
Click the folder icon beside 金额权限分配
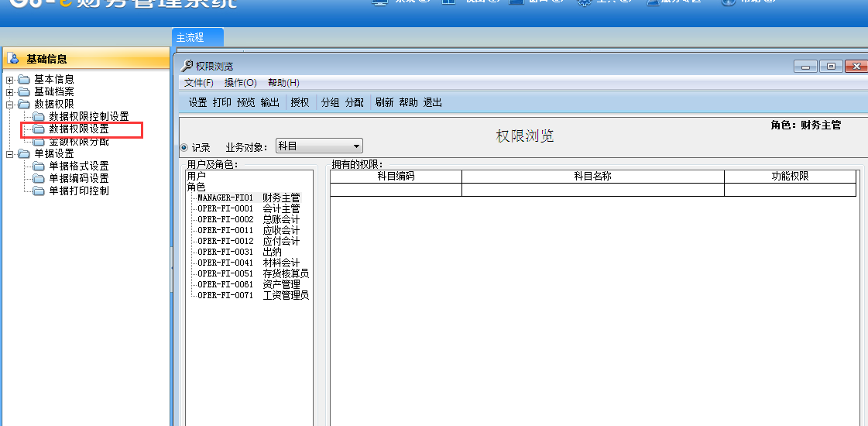pyautogui.click(x=39, y=142)
